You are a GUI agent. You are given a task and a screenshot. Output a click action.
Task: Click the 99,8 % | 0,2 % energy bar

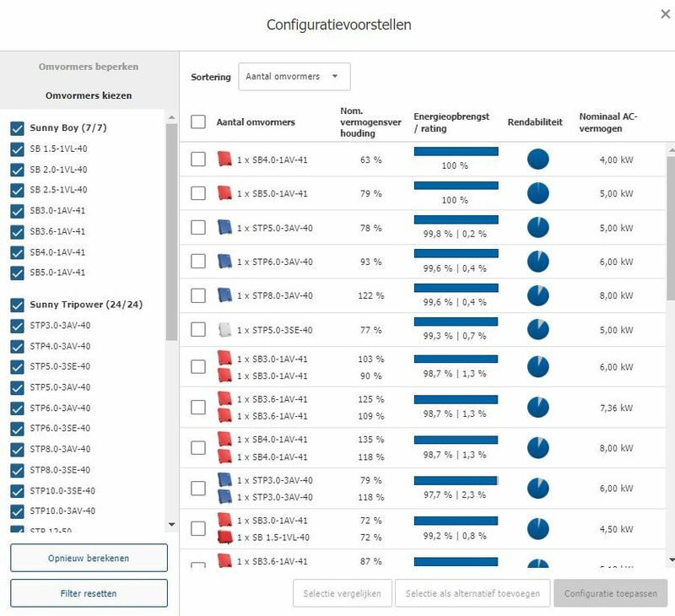click(x=456, y=219)
